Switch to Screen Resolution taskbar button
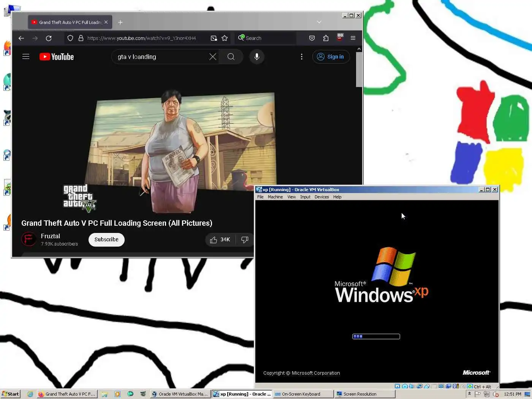Viewport: 532px width, 399px height. pyautogui.click(x=364, y=394)
